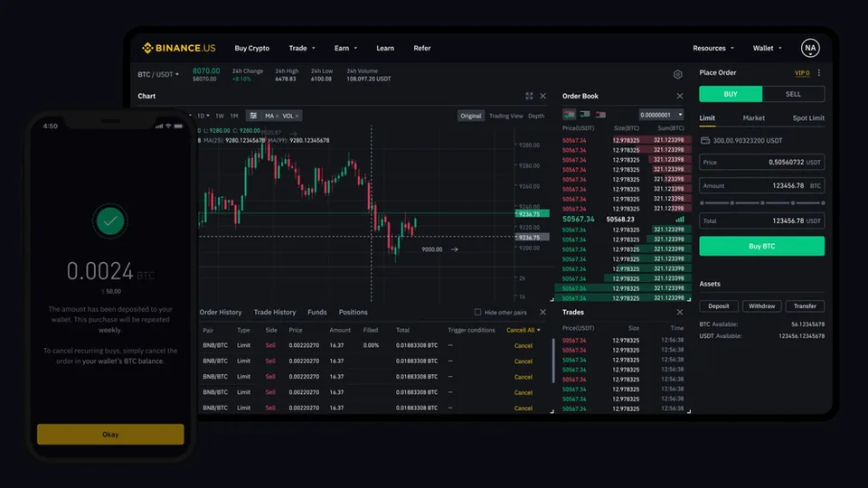
Task: Select the Limit order tab
Action: click(707, 117)
